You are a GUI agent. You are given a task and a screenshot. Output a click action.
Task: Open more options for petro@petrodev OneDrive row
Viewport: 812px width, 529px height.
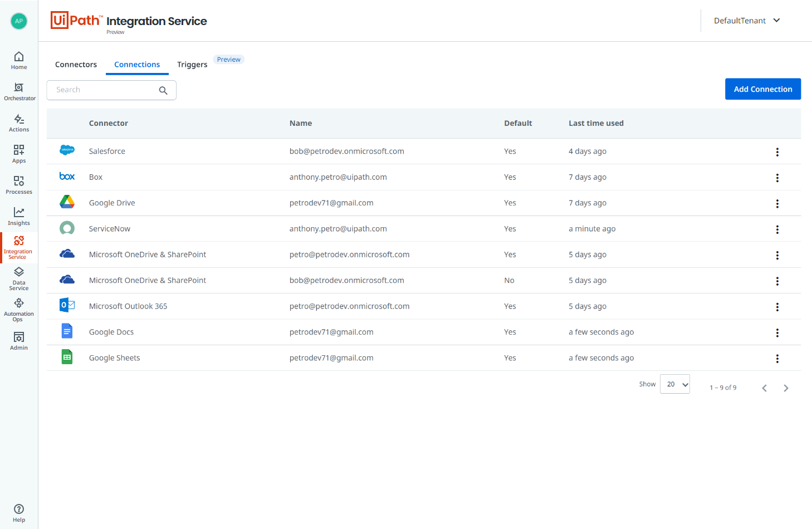pyautogui.click(x=777, y=256)
